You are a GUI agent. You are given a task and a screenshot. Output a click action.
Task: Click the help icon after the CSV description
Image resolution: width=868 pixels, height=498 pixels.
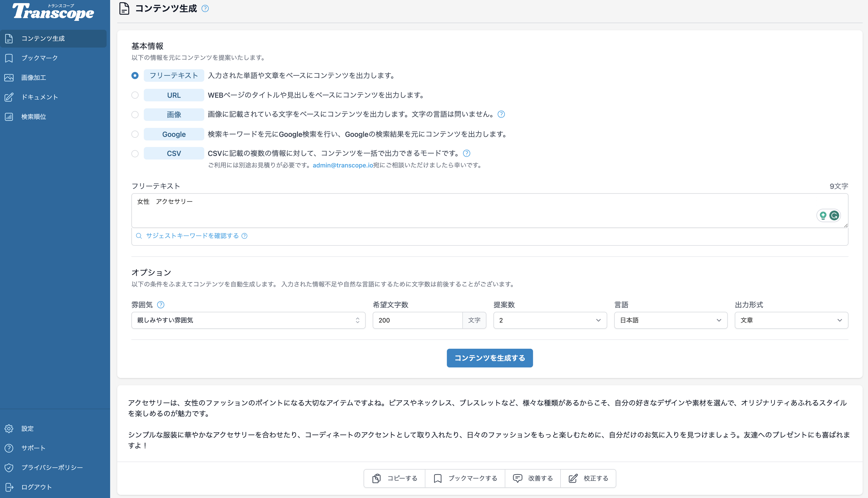coord(466,153)
